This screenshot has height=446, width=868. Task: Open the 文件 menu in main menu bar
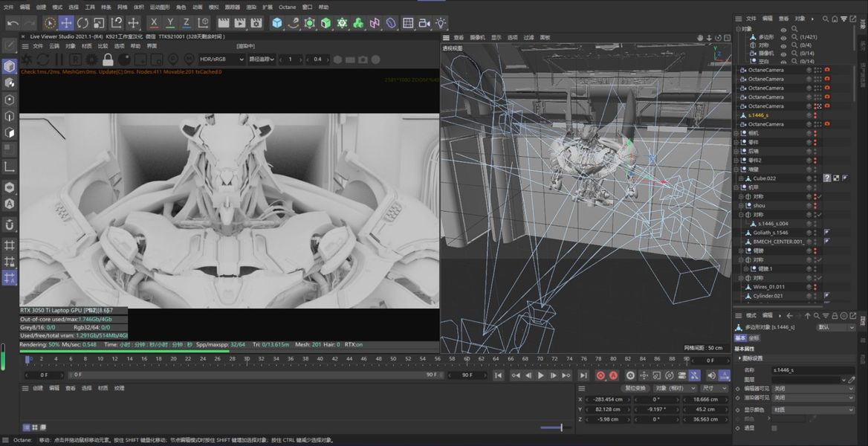(8, 7)
